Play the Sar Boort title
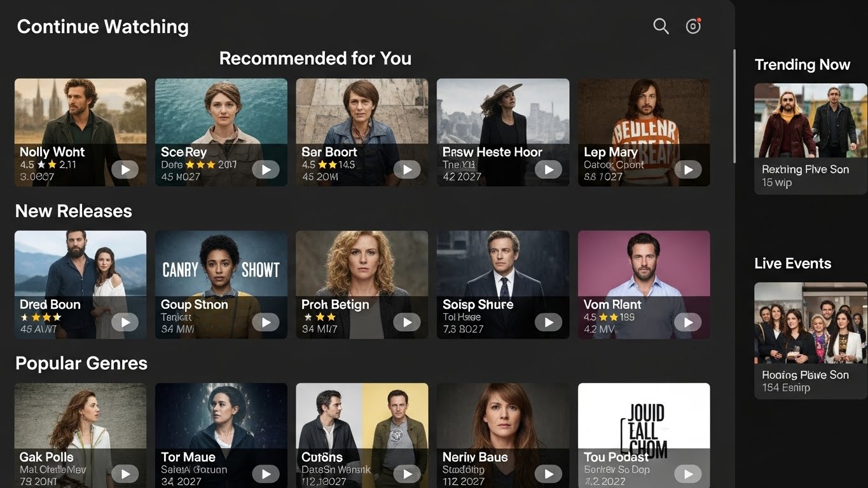Screen dimensions: 868x488 click(407, 170)
